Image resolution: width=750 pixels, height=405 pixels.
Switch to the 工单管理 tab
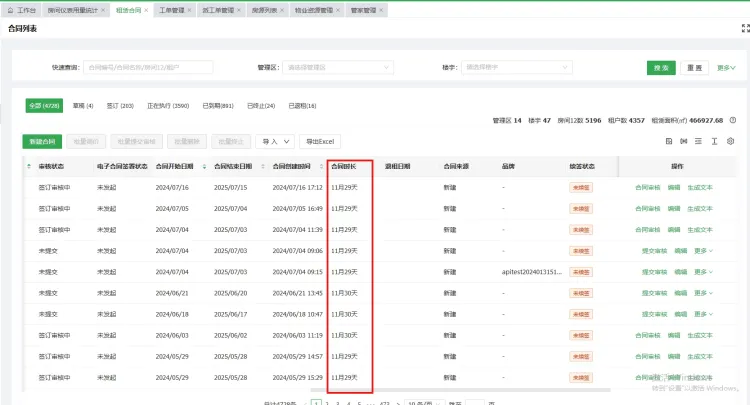171,10
